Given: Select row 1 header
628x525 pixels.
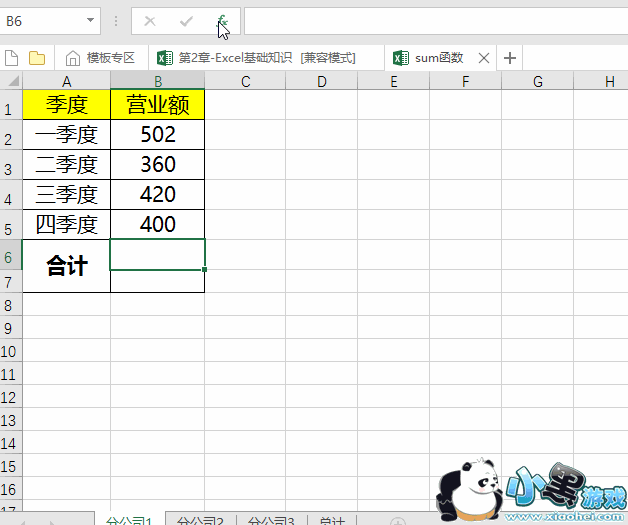Looking at the screenshot, I should (x=9, y=105).
